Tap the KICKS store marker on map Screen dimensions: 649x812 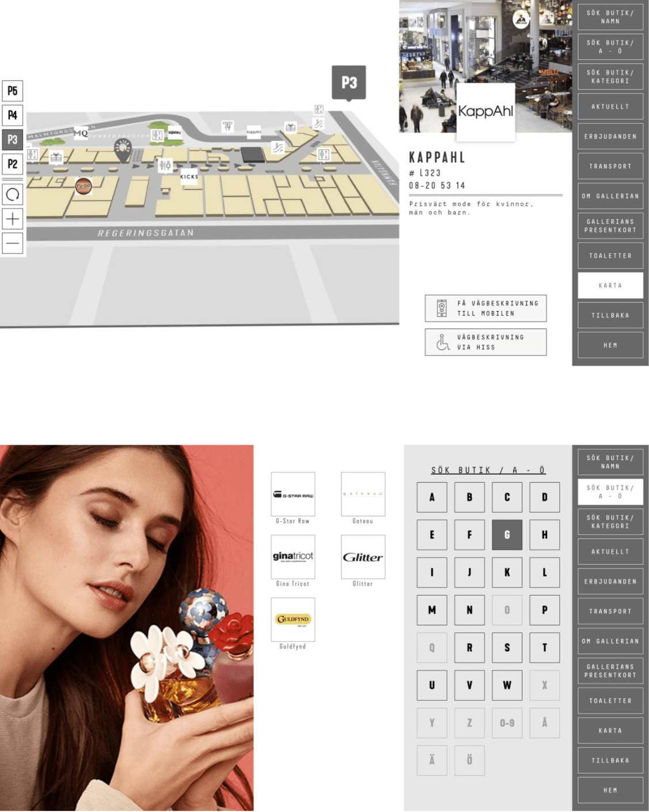[189, 177]
